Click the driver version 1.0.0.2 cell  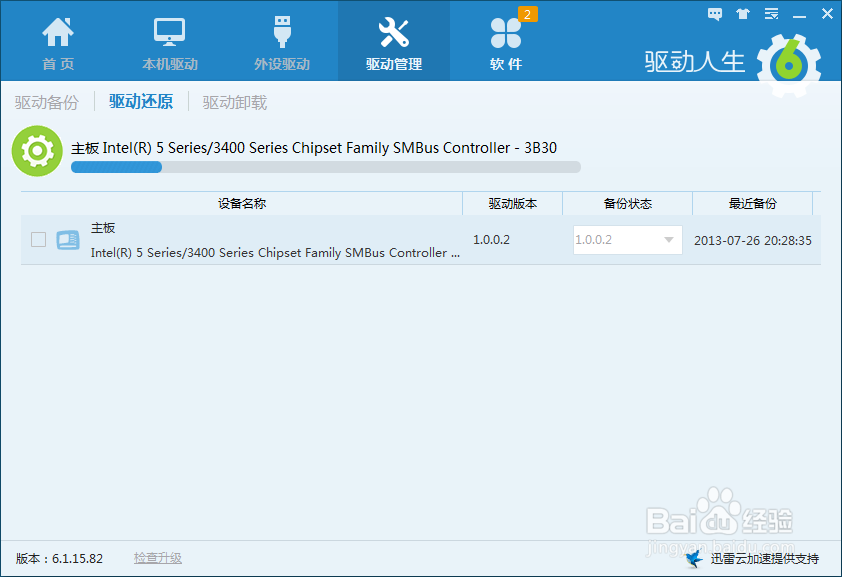(491, 239)
